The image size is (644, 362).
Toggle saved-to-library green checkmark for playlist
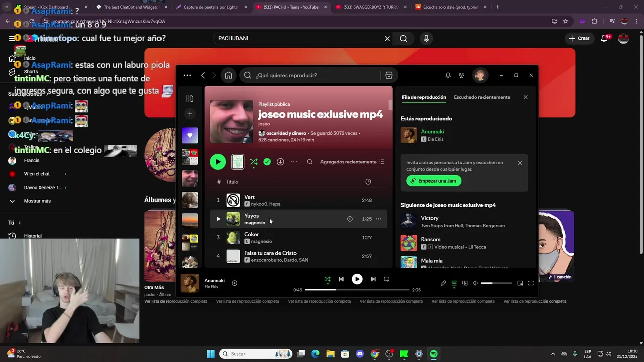point(267,162)
